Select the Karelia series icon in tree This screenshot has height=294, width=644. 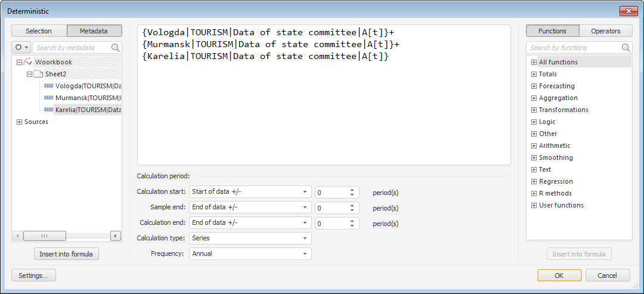(49, 110)
